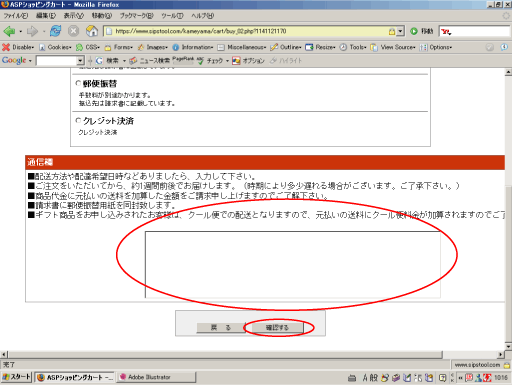Click the ASPショッピングカート taskbar button

(75, 377)
